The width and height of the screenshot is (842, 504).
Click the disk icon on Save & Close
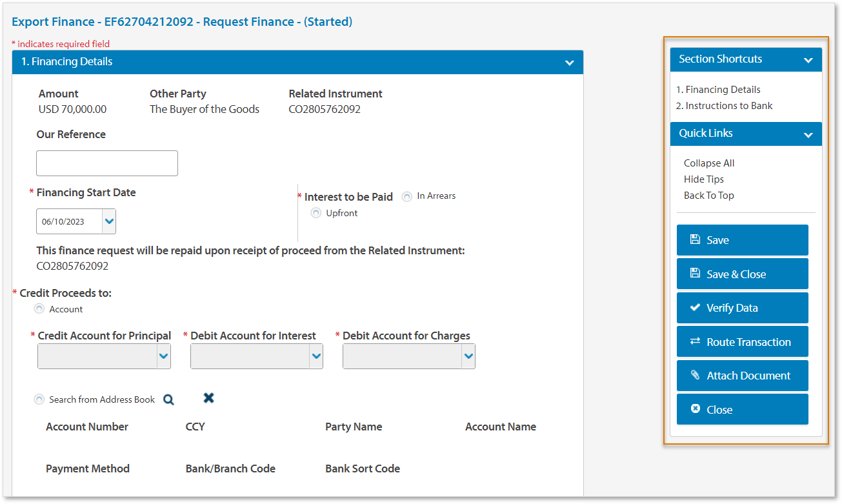[695, 274]
